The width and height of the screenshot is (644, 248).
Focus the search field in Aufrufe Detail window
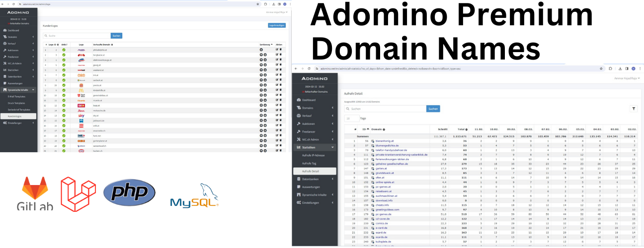pyautogui.click(x=385, y=109)
